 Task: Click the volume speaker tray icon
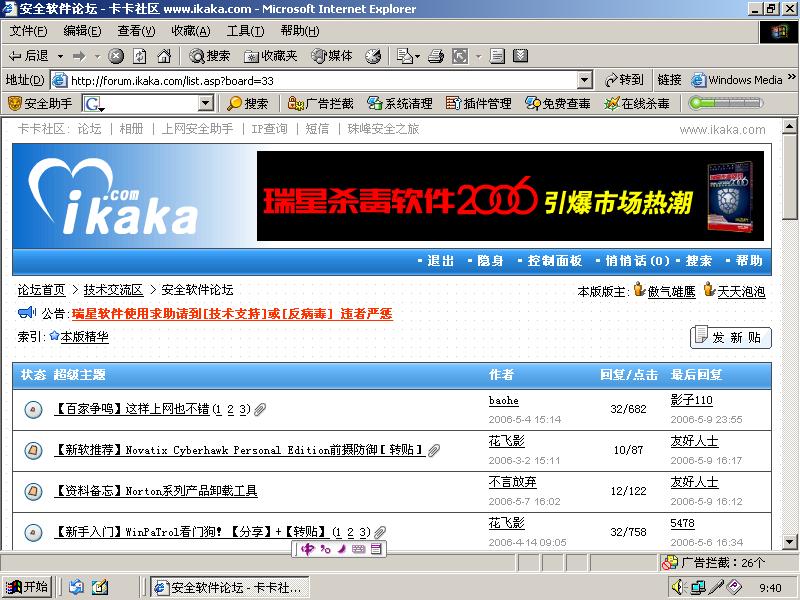pyautogui.click(x=679, y=587)
